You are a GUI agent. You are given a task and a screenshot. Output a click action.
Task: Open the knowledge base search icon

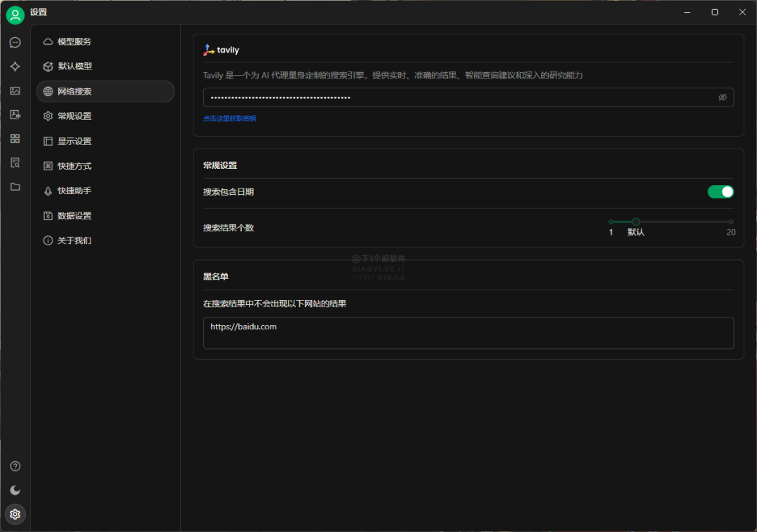click(x=15, y=163)
